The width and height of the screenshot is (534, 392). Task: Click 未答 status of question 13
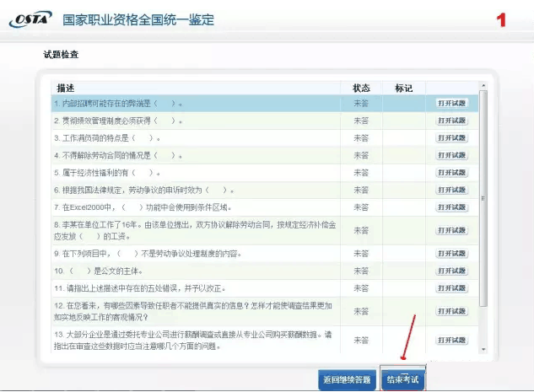point(361,340)
